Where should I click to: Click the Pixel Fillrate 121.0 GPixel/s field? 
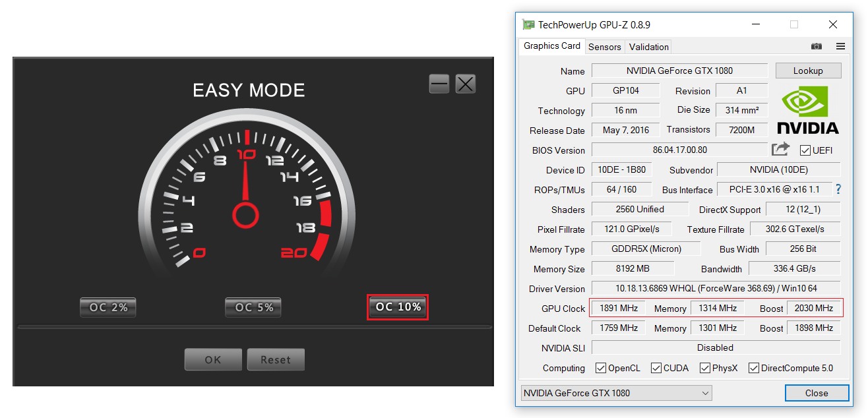631,229
